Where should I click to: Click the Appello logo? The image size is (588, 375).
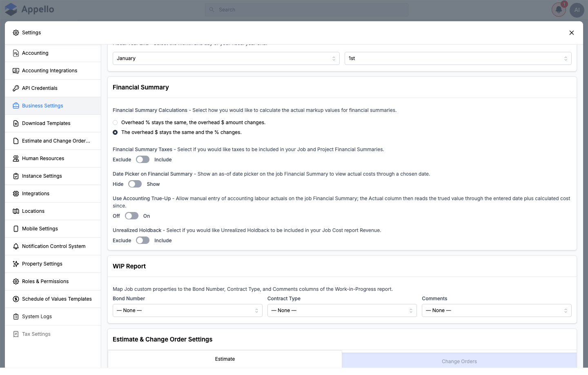29,9
